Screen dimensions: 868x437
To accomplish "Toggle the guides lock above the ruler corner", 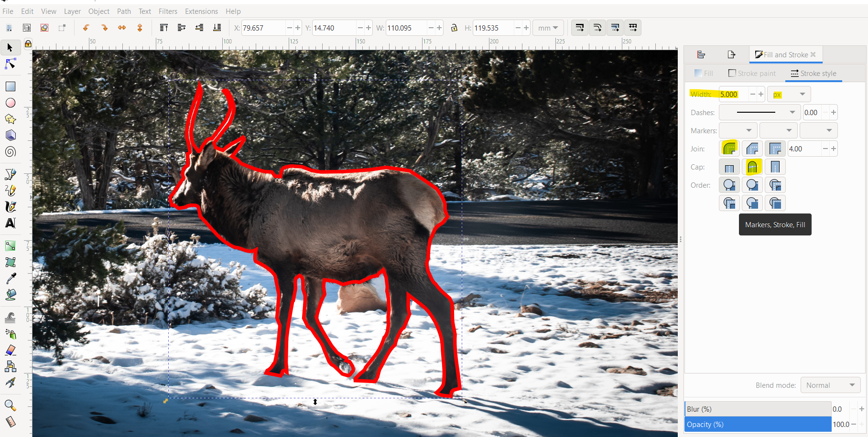I will point(28,44).
